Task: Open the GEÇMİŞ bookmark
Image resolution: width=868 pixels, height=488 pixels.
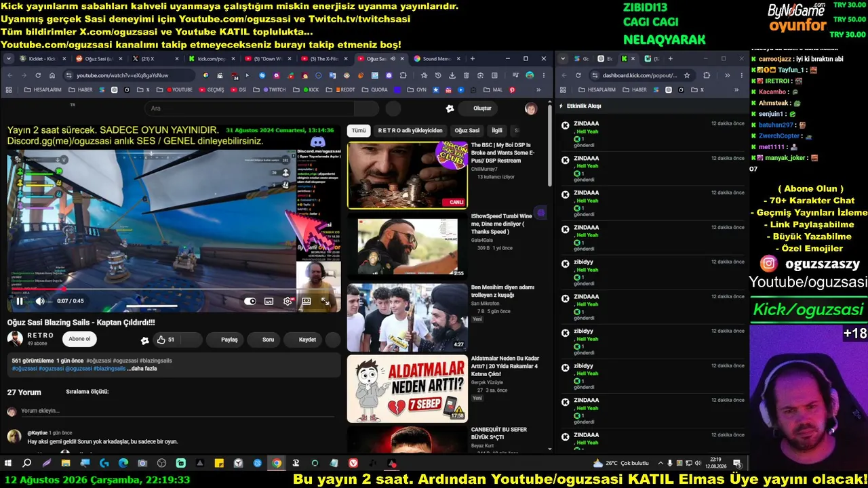Action: [211, 89]
